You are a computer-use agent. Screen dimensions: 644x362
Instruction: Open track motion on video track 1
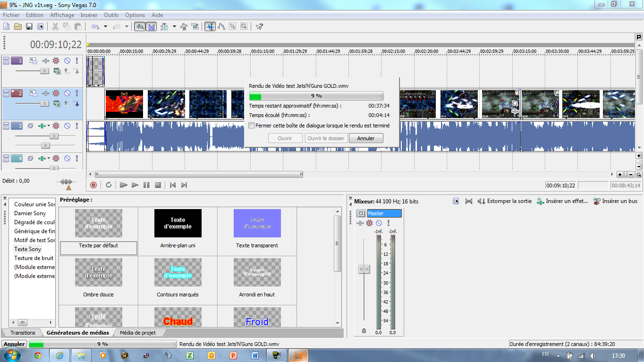[x=34, y=60]
